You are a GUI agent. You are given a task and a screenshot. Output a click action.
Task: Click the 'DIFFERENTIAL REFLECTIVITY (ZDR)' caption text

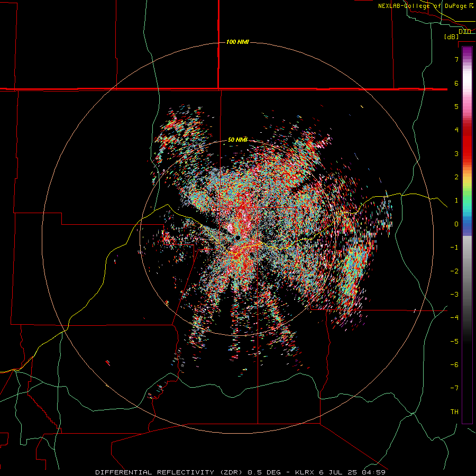tap(170, 472)
